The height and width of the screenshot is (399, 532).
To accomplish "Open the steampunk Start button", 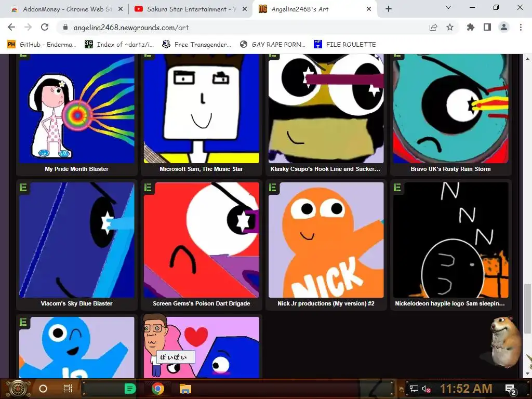I will (18, 389).
